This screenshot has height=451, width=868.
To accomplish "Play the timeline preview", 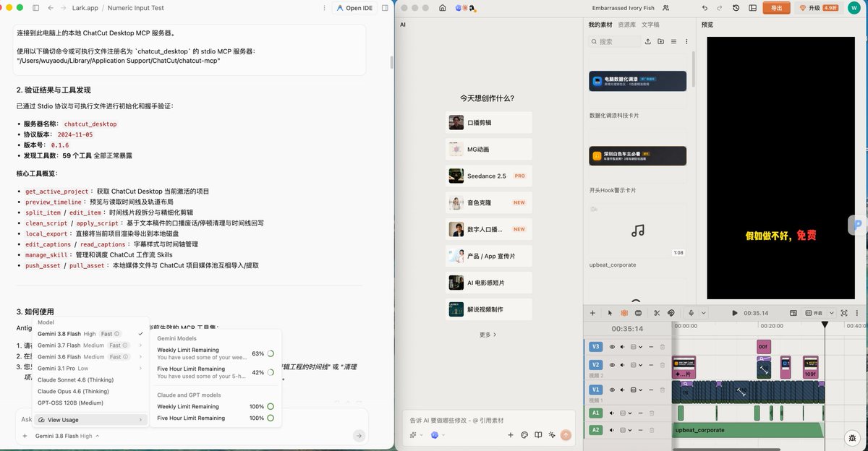I will pyautogui.click(x=735, y=313).
